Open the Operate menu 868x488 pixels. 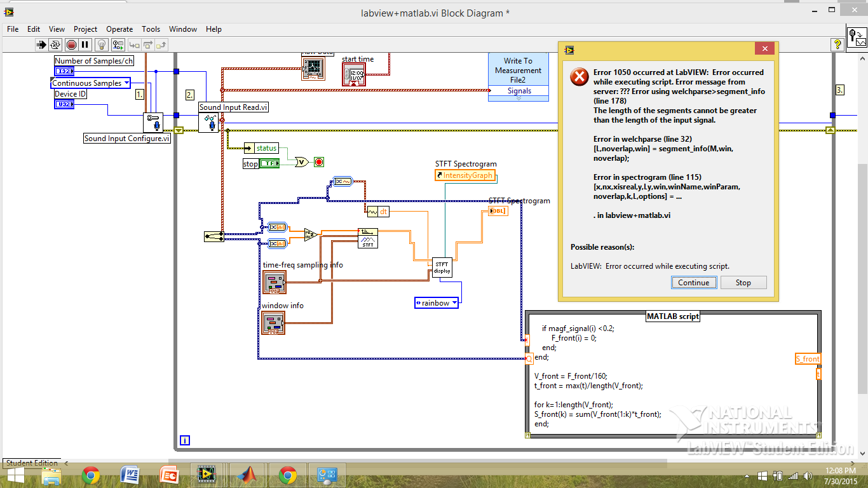[119, 29]
